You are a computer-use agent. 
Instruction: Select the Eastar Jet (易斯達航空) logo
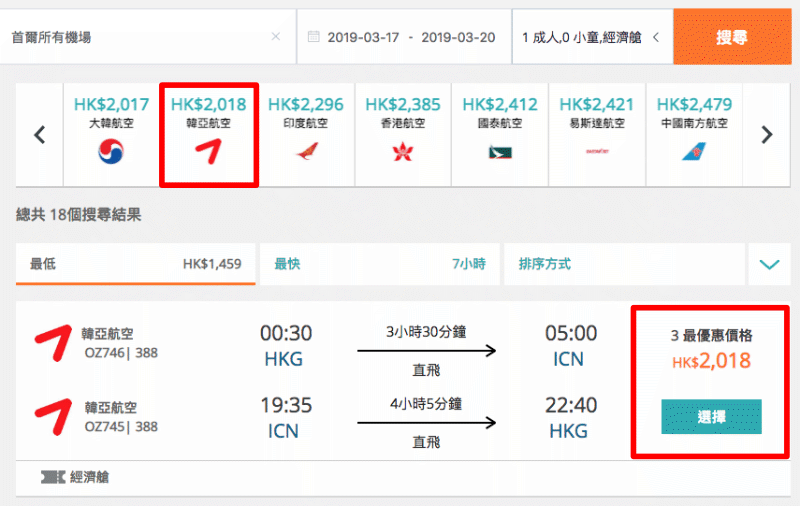click(597, 151)
